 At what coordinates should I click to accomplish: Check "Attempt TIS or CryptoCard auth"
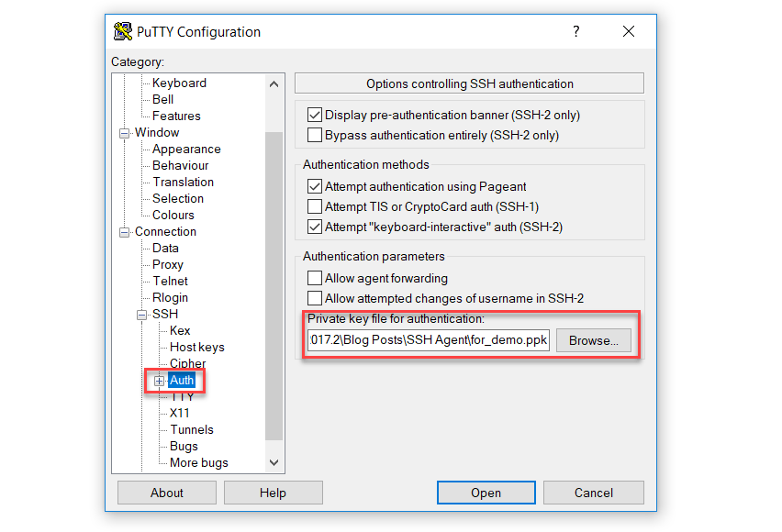315,206
